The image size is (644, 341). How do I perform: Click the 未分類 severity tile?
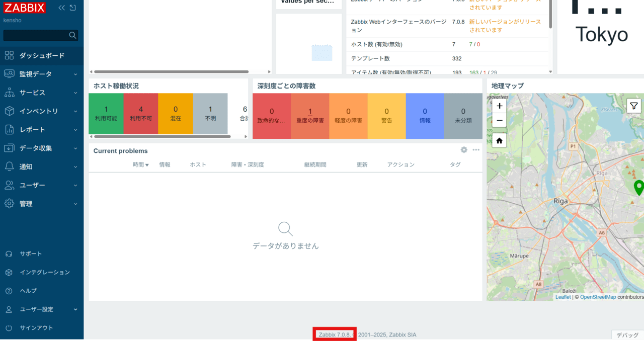pos(463,116)
